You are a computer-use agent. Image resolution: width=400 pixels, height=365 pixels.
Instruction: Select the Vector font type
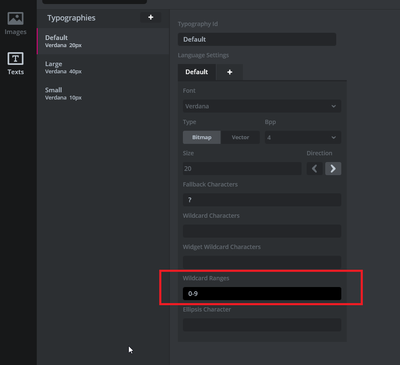click(240, 137)
